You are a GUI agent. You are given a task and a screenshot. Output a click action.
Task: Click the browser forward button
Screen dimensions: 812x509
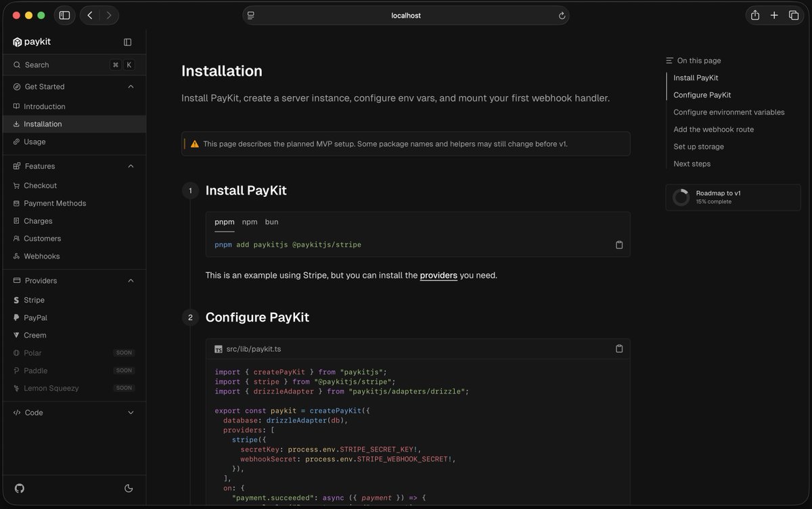coord(109,15)
